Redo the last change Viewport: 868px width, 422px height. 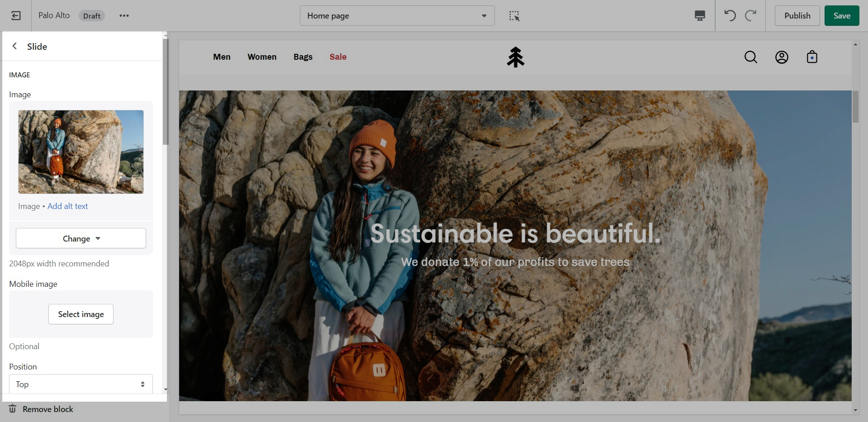click(750, 16)
